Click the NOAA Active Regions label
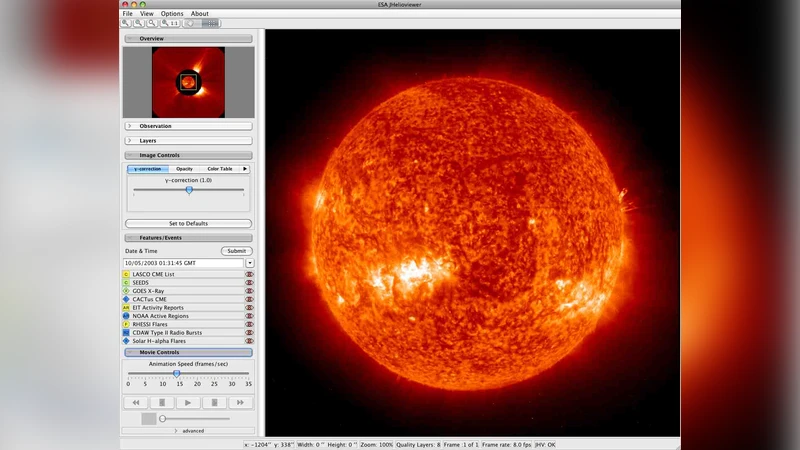Screen dimensions: 800x450 160,316
